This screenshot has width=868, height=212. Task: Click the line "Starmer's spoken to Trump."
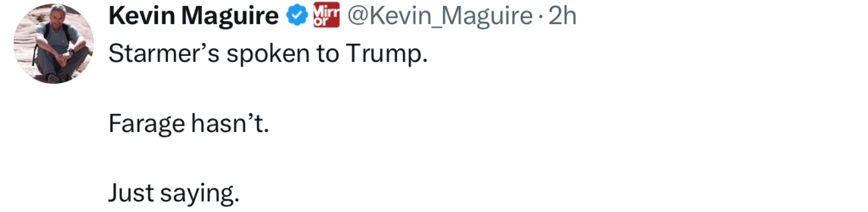268,54
